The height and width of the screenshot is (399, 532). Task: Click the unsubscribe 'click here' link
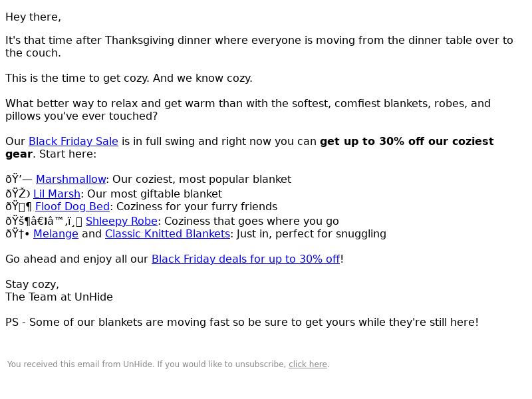tap(307, 364)
